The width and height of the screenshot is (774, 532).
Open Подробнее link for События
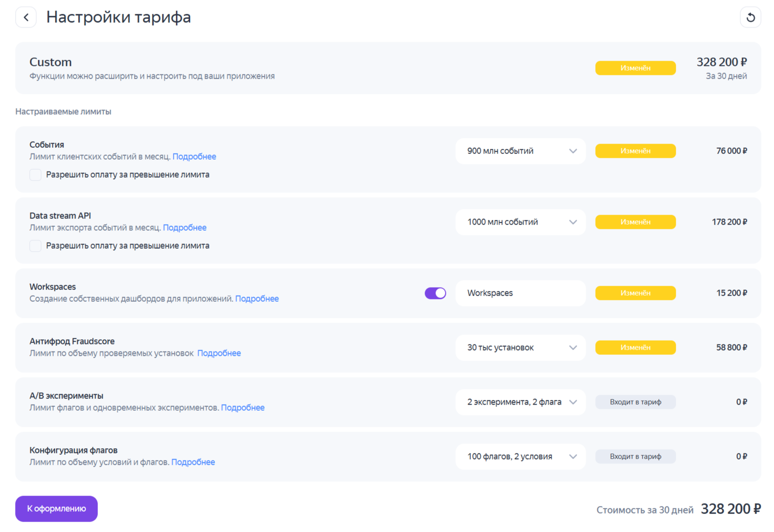point(194,157)
